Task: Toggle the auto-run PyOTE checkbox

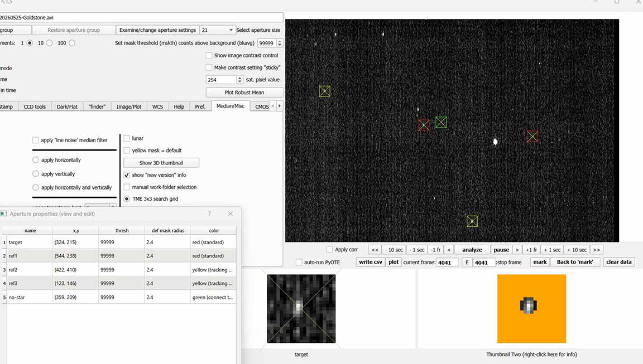Action: (299, 262)
